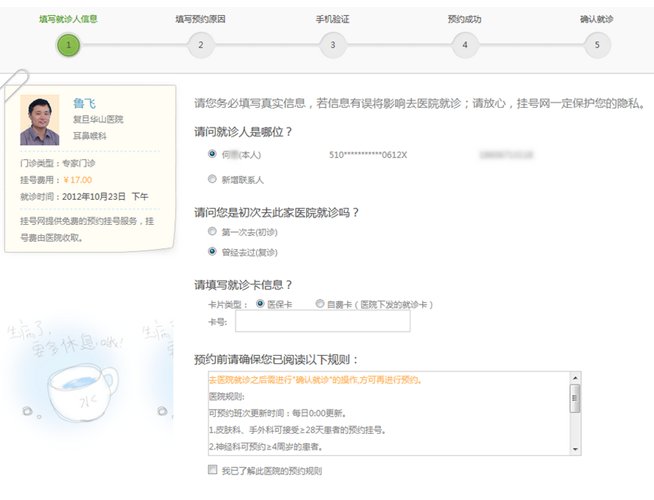Click the 请填写就诊卡信息？ heading

243,285
